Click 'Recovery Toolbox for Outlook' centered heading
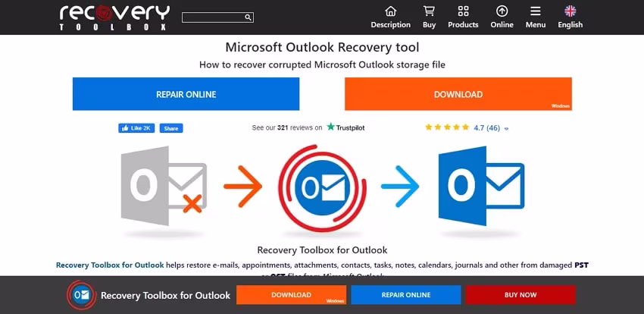Screen dimensions: 644x314 click(x=323, y=250)
